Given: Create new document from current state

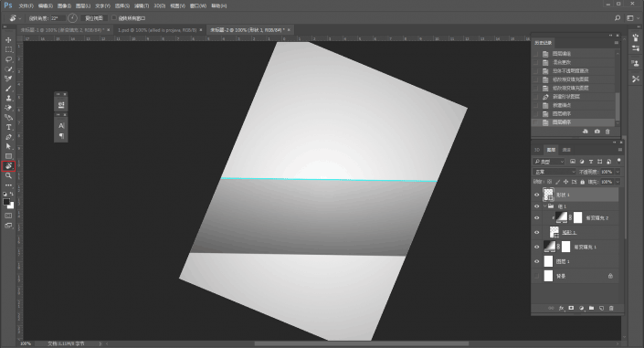Looking at the screenshot, I should (x=586, y=132).
